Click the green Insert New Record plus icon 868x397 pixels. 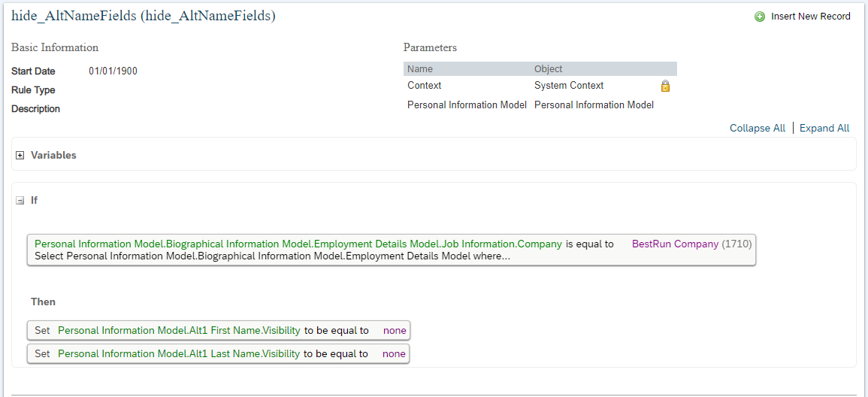coord(760,17)
